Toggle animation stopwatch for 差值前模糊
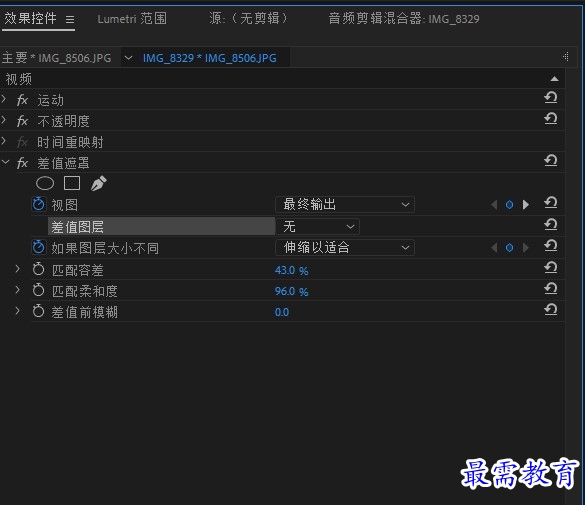Screen dimensions: 585x505 pos(38,311)
